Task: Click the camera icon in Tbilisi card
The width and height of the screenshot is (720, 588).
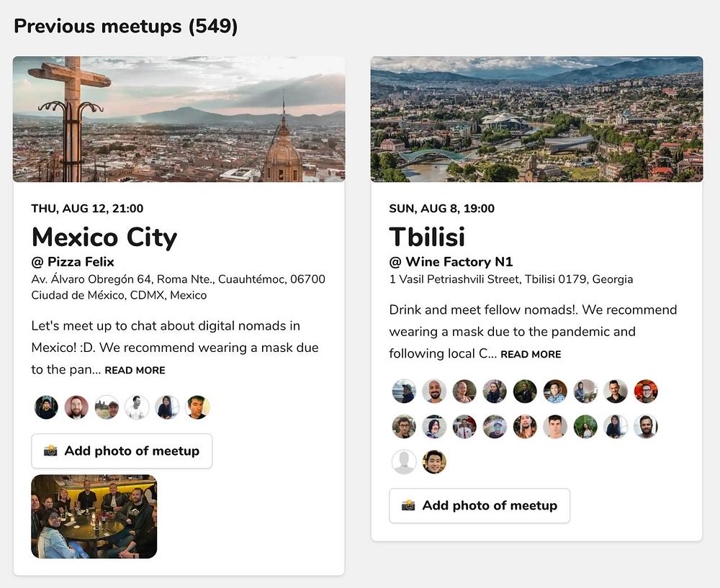Action: (x=408, y=505)
